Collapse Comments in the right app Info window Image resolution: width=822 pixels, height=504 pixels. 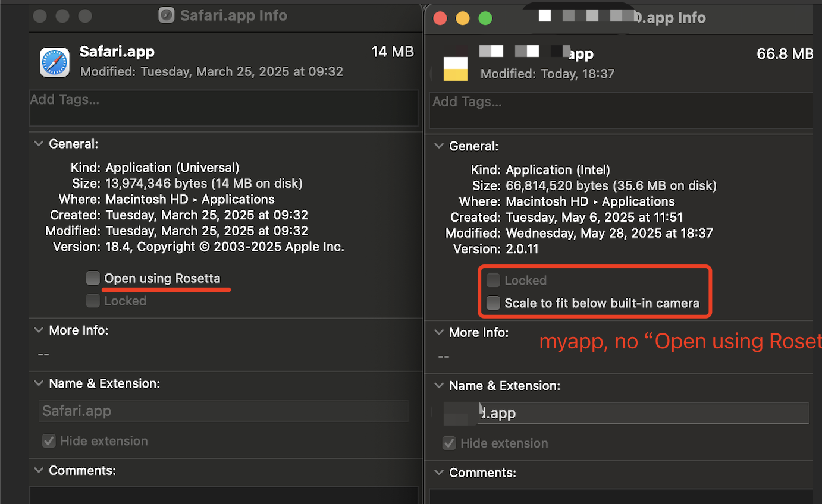point(439,472)
